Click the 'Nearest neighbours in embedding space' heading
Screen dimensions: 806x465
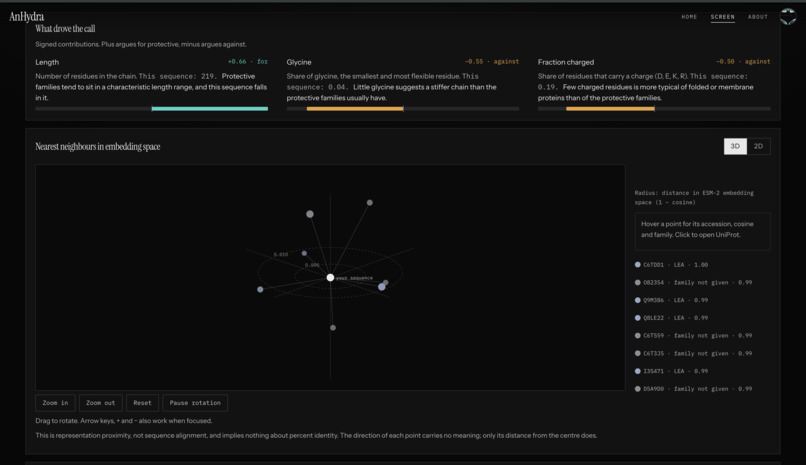click(98, 147)
